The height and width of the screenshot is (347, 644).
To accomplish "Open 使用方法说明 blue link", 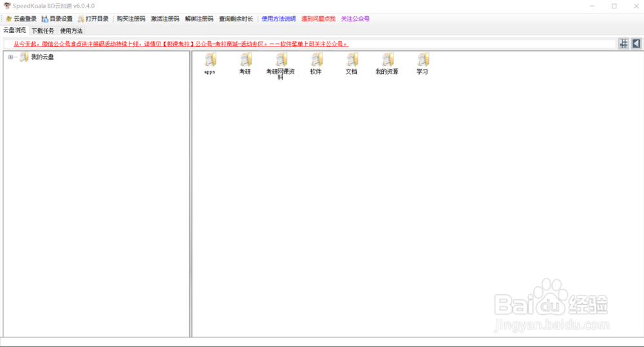I will [278, 19].
